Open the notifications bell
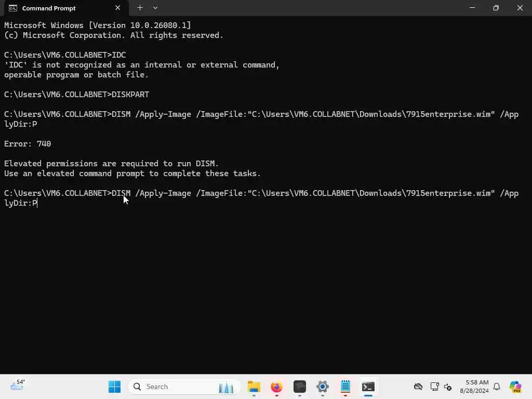 click(497, 387)
